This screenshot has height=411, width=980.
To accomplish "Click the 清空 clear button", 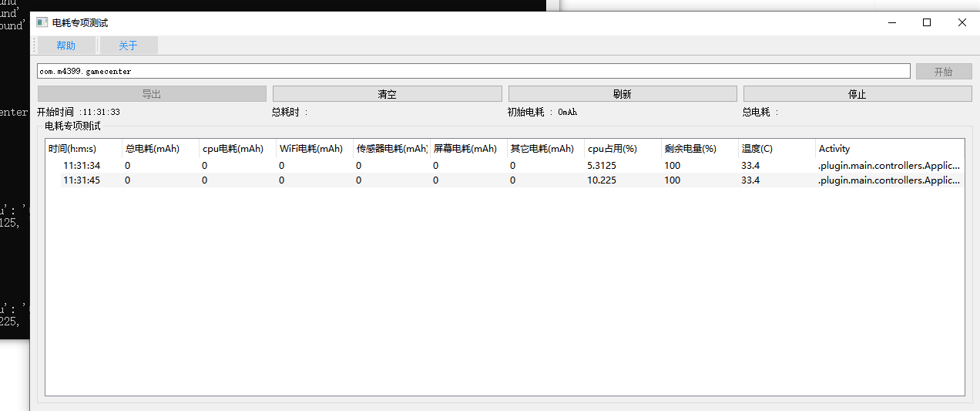I will tap(387, 94).
